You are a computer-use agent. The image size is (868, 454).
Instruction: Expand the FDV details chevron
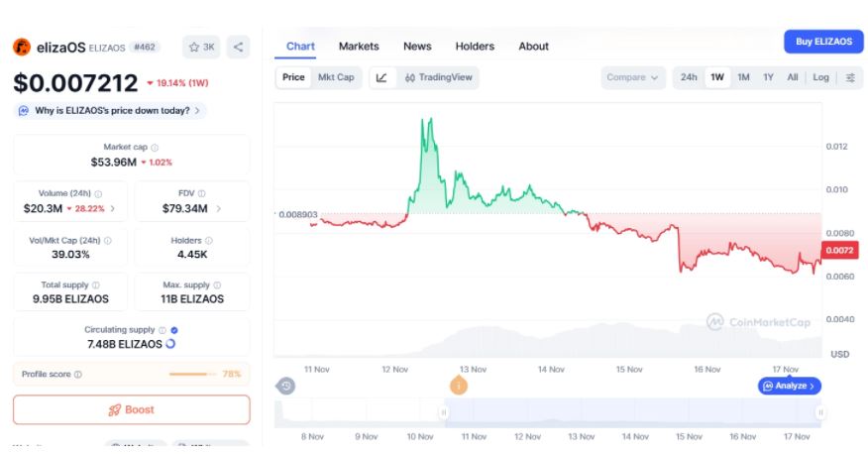(218, 209)
